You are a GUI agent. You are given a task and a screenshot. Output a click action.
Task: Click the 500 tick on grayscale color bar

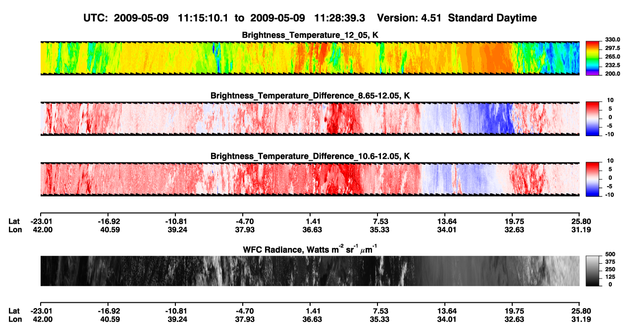pos(609,254)
